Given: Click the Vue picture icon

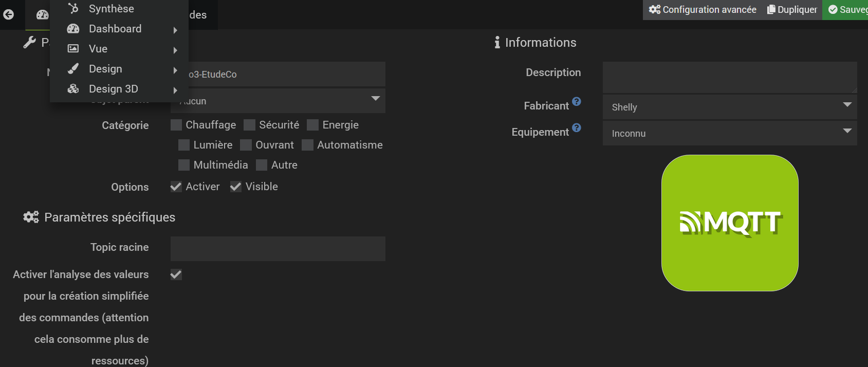Looking at the screenshot, I should pyautogui.click(x=73, y=48).
